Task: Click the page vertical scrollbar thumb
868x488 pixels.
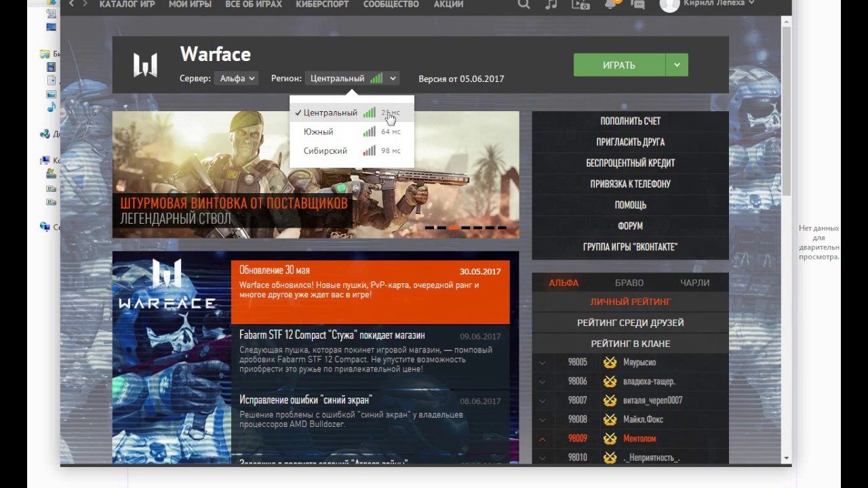Action: point(786,112)
